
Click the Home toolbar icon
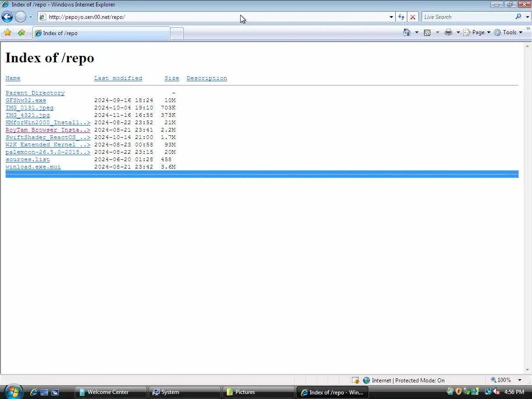pyautogui.click(x=407, y=32)
